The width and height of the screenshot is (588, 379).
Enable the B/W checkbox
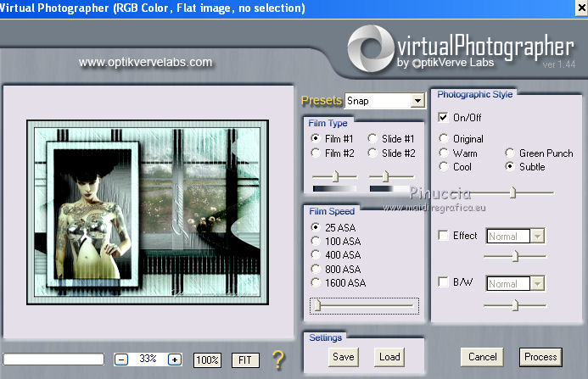pos(443,281)
